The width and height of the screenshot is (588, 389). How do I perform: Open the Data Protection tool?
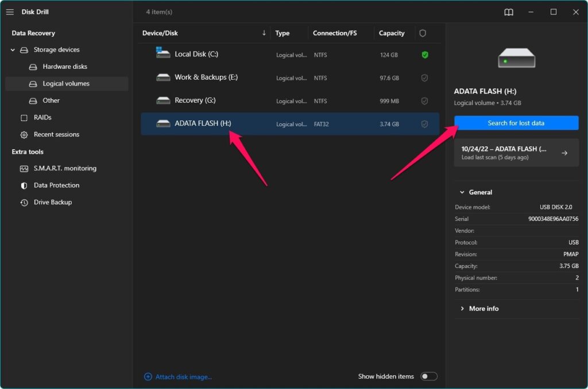pyautogui.click(x=55, y=185)
